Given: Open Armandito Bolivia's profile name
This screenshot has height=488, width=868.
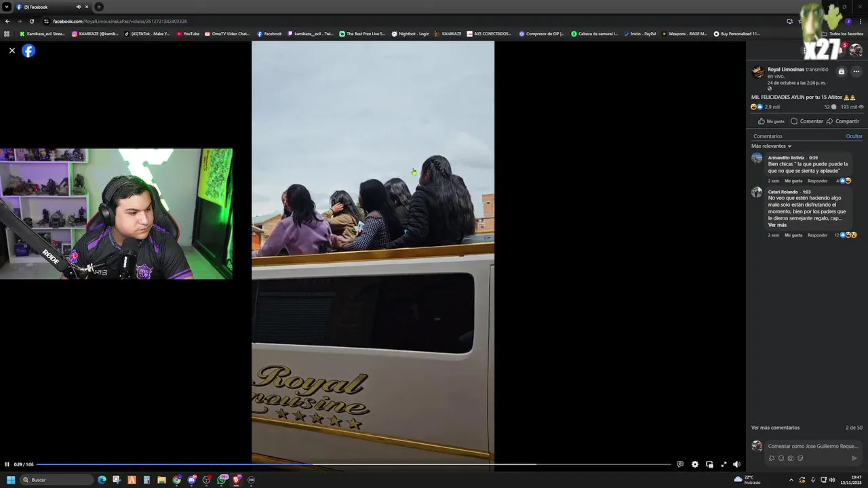Looking at the screenshot, I should 786,157.
